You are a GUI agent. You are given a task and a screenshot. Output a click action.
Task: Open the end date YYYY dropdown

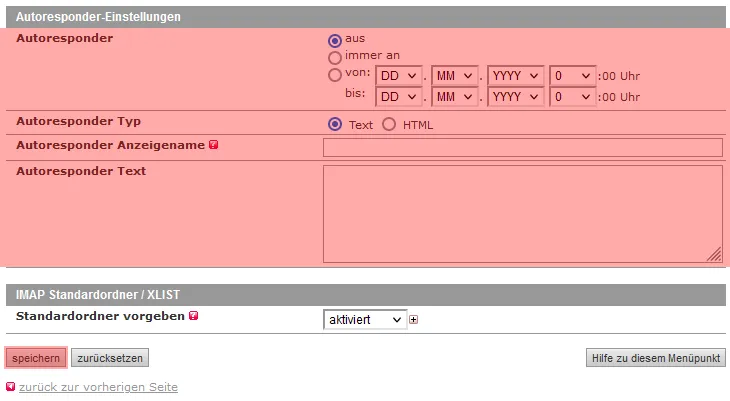[515, 97]
